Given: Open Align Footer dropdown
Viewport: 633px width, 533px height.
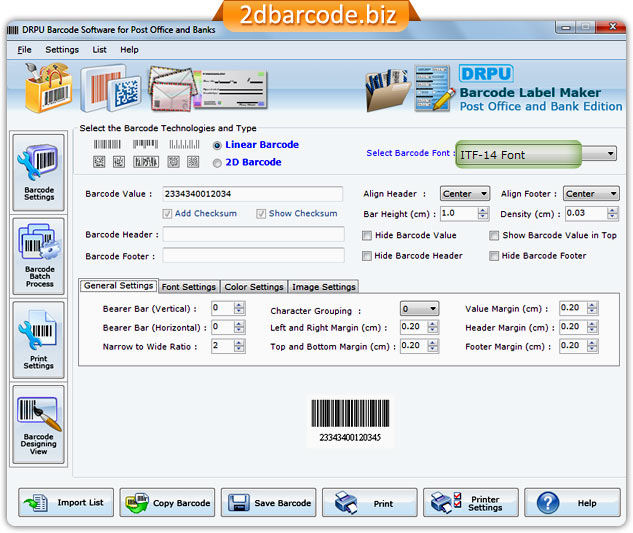Looking at the screenshot, I should pyautogui.click(x=591, y=194).
